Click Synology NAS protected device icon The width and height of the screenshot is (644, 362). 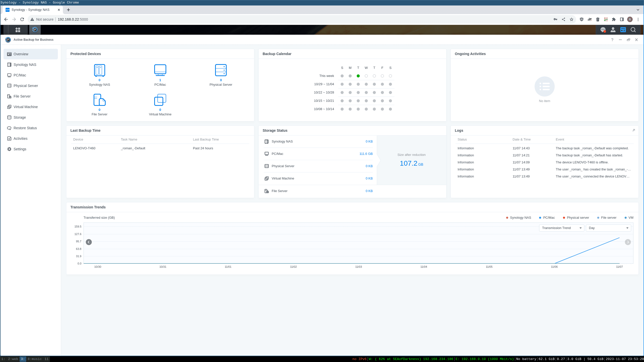coord(99,70)
